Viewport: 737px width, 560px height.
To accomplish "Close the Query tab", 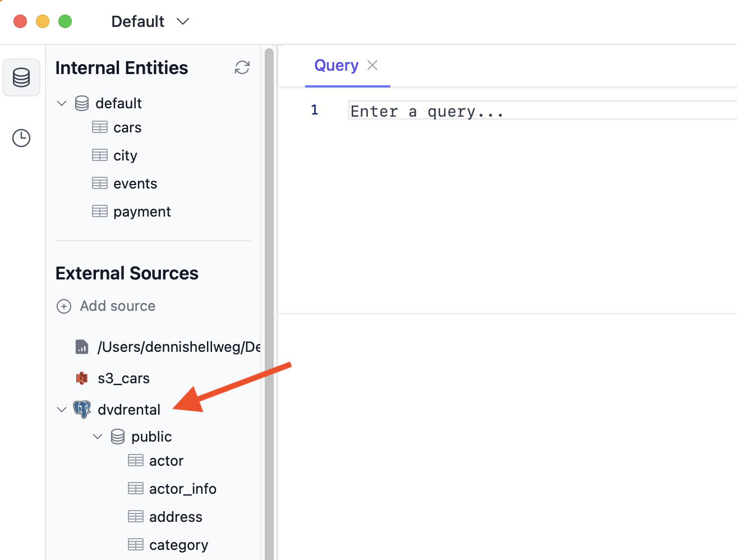I will coord(372,66).
